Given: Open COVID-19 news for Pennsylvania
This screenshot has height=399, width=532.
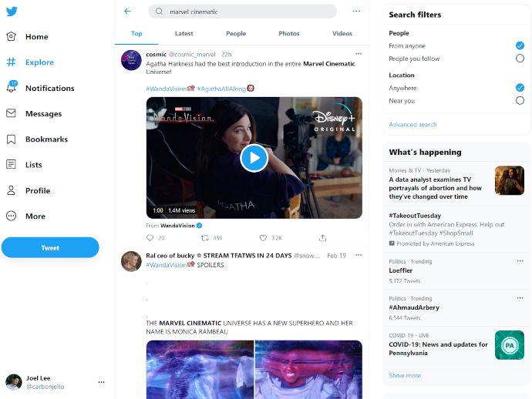Looking at the screenshot, I should tap(438, 348).
